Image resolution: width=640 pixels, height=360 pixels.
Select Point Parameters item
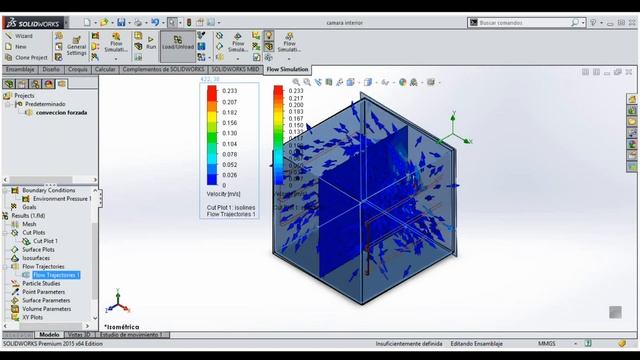point(43,292)
